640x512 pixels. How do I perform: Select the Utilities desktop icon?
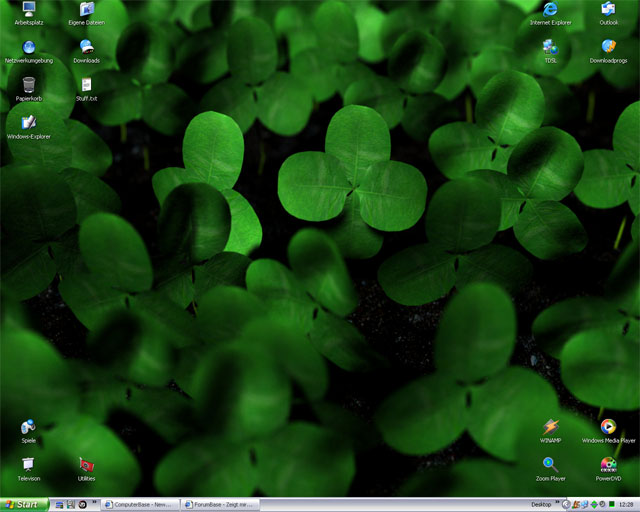(87, 470)
